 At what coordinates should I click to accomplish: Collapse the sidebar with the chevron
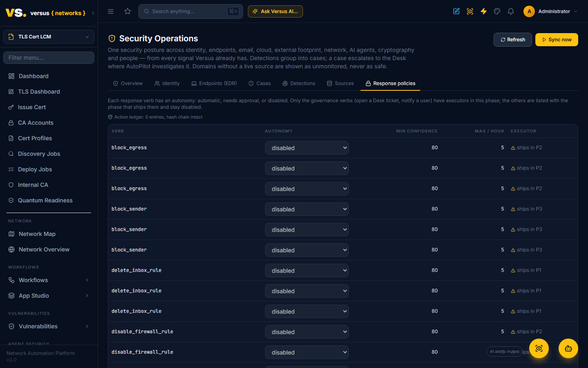coord(93,13)
